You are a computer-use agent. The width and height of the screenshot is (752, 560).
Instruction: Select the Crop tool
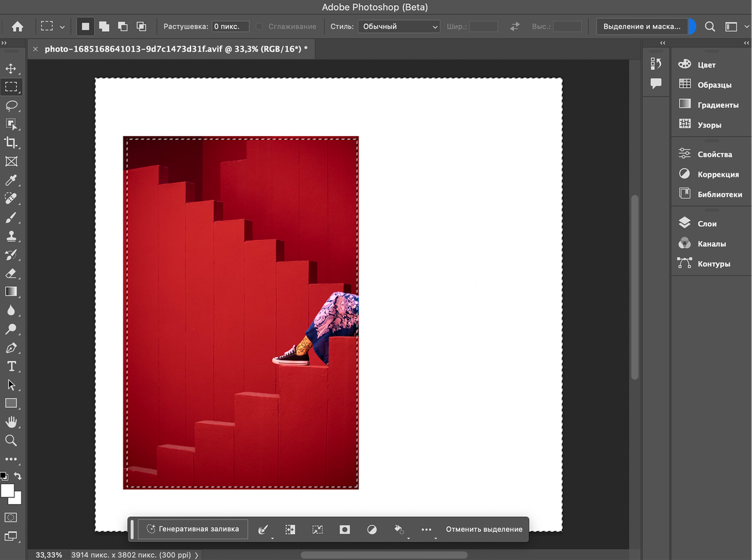(x=11, y=143)
